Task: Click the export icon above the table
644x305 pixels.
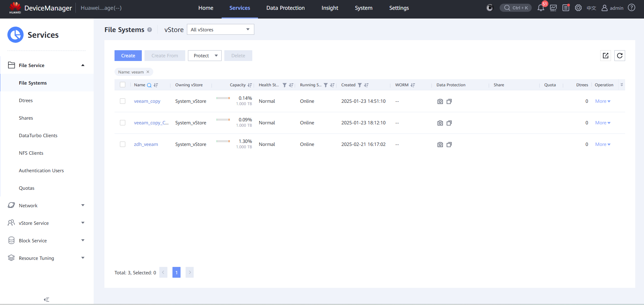Action: pyautogui.click(x=606, y=56)
